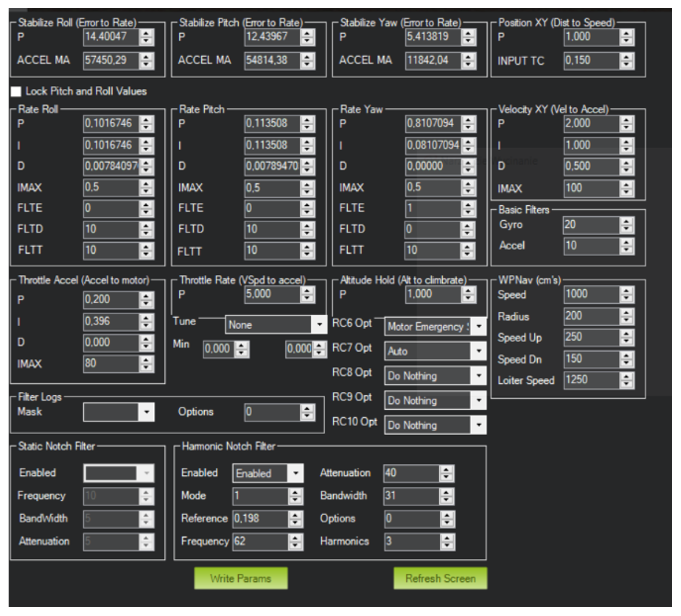Click the Write Params button
Screen dimensions: 681x616
(x=241, y=578)
